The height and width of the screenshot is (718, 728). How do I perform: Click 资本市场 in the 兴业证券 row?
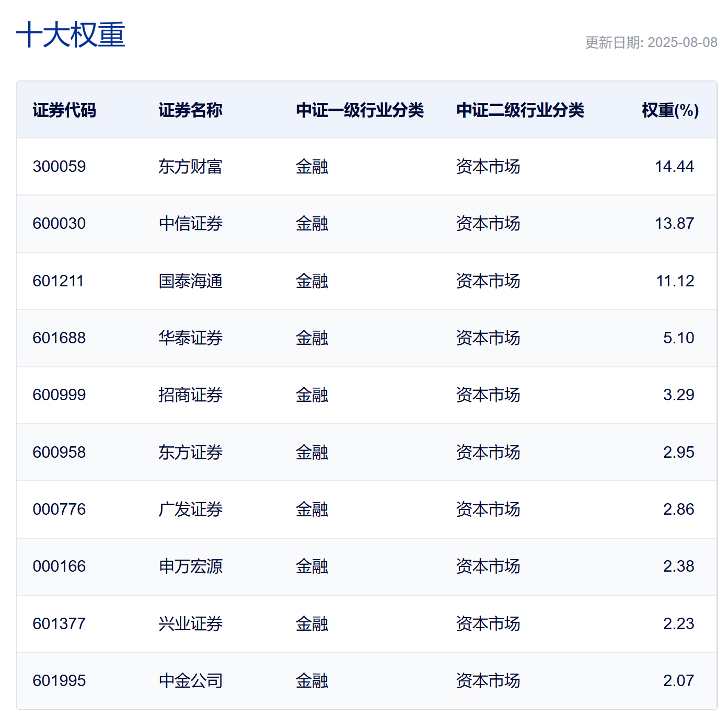click(x=488, y=624)
